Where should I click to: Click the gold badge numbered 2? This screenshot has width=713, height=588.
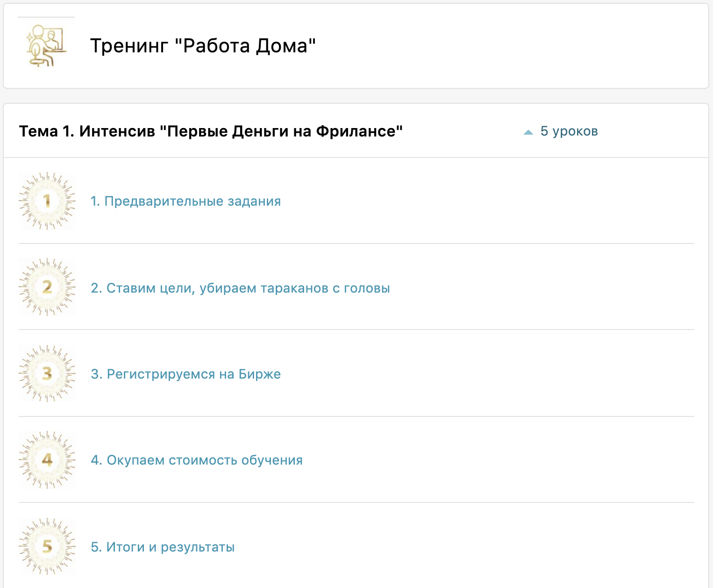(47, 287)
